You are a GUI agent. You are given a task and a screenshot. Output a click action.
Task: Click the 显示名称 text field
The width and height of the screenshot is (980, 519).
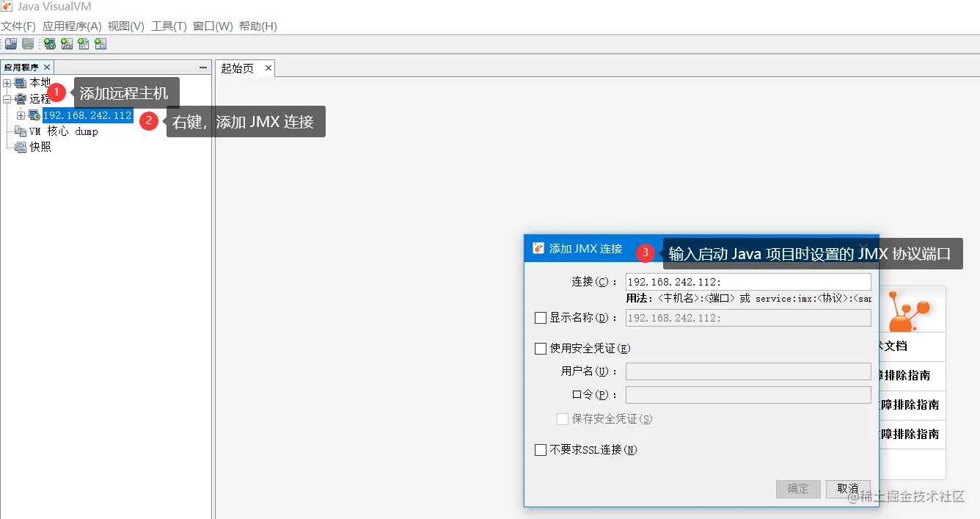click(748, 318)
